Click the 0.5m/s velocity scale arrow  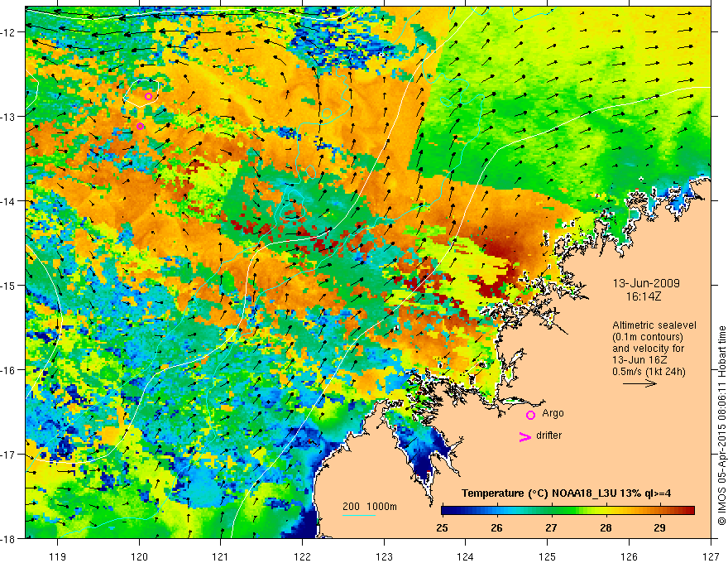pos(639,383)
